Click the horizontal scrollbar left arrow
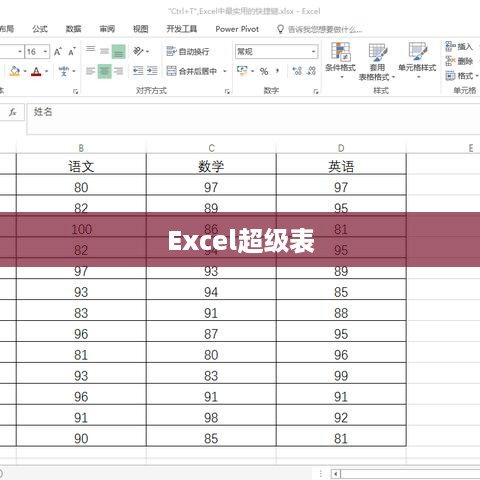Screen dimensions: 480x480 coord(335,473)
